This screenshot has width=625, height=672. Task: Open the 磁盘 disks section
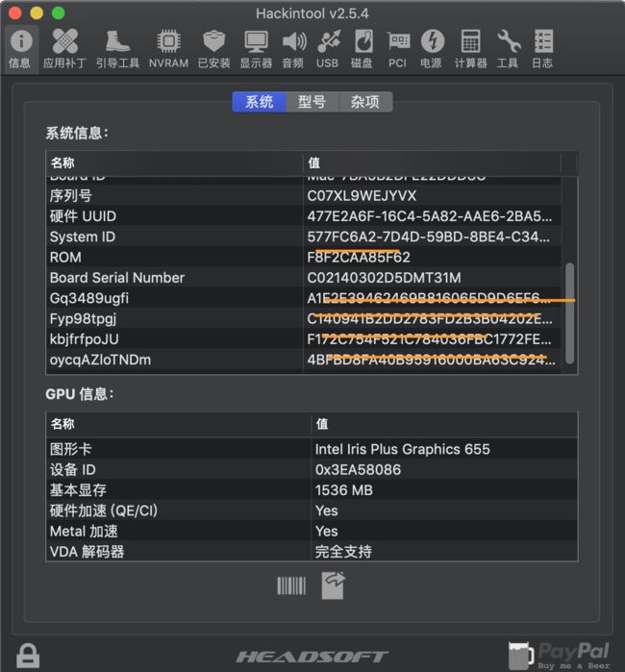click(x=362, y=48)
